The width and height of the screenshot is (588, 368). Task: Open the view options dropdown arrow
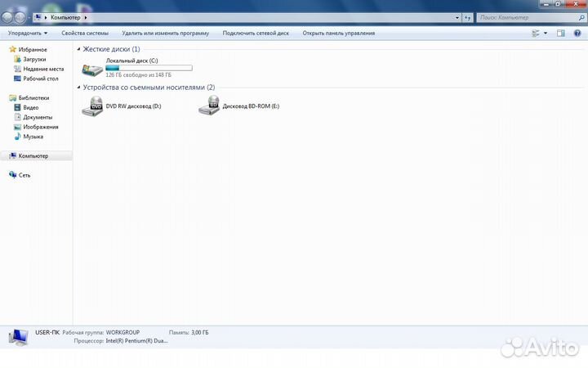point(546,33)
